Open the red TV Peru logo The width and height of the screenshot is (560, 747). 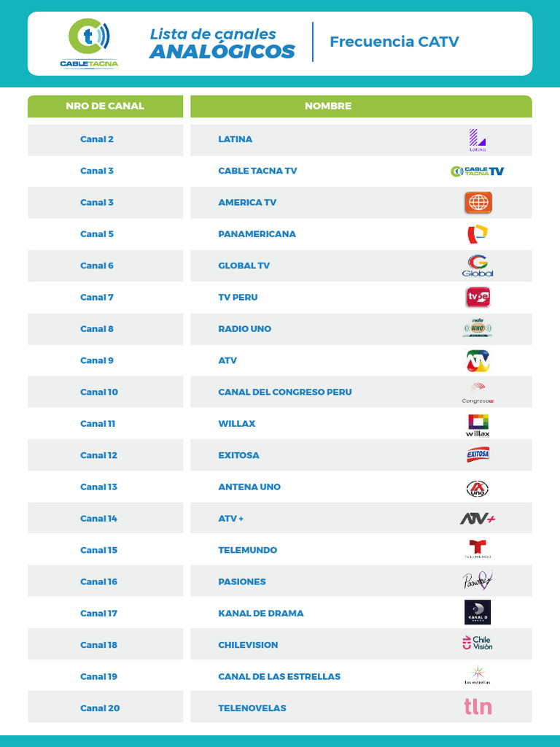click(478, 297)
